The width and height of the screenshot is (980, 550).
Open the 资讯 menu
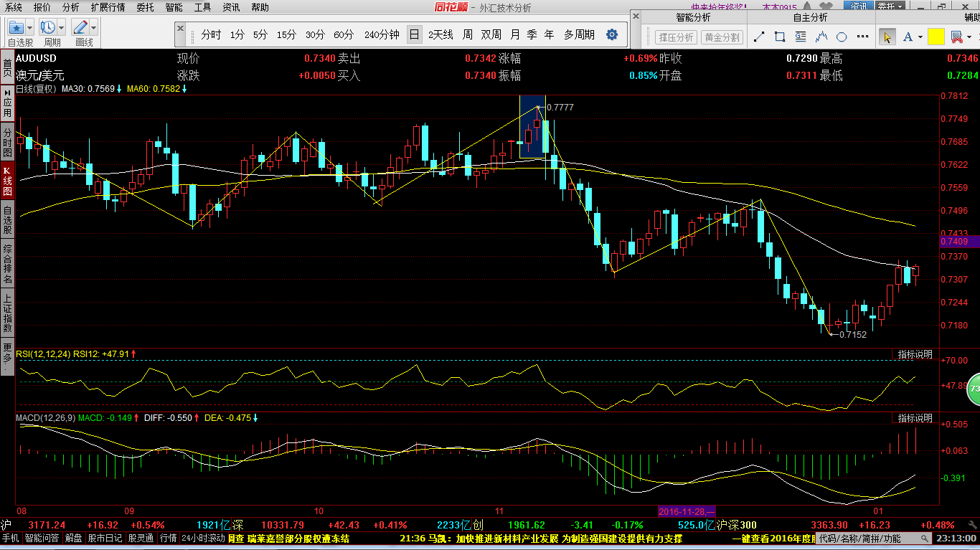pos(231,7)
